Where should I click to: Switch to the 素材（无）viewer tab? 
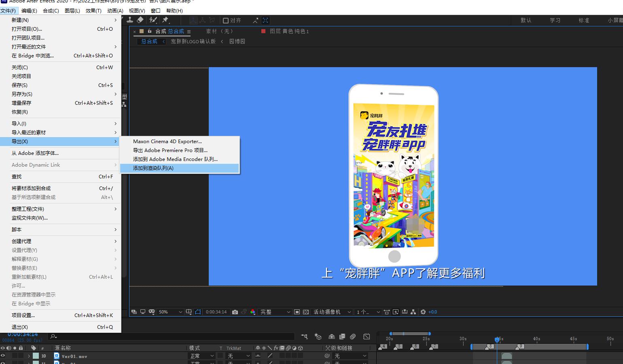tap(219, 31)
